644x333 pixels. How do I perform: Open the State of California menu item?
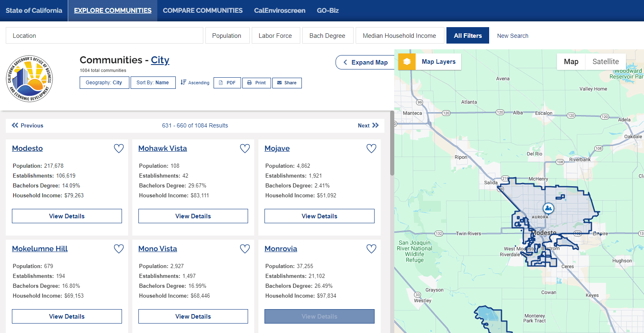34,11
